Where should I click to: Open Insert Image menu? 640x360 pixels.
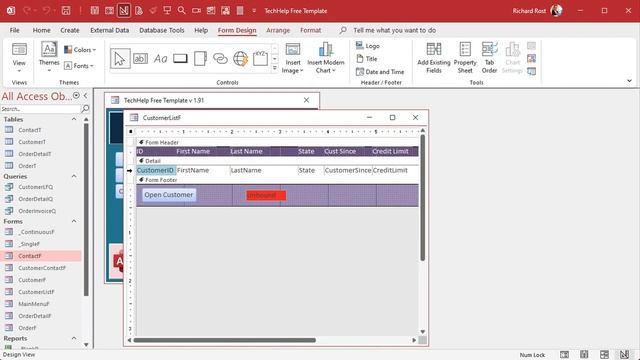tap(293, 58)
